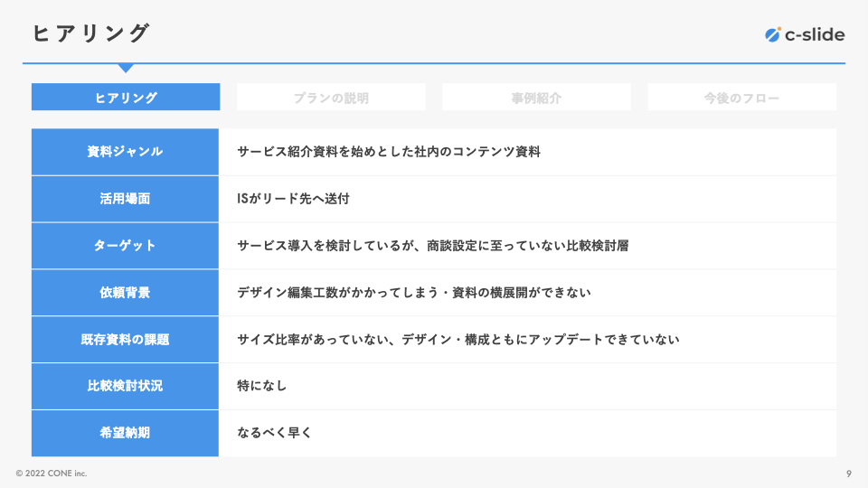The width and height of the screenshot is (868, 488).
Task: Select the 比較検討状況 label cell
Action: point(126,386)
